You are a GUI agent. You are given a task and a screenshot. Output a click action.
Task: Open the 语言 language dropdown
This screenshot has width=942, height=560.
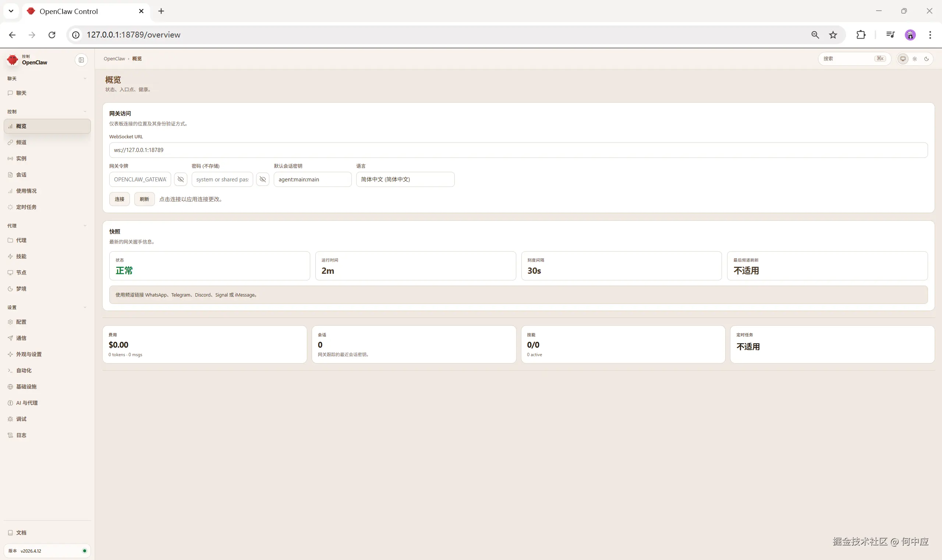(x=405, y=179)
